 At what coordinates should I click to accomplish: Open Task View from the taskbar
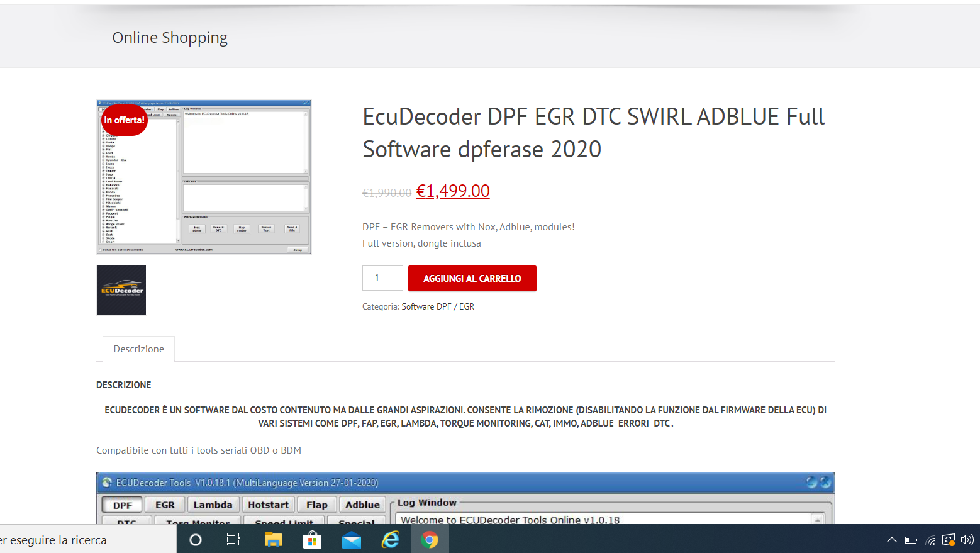233,540
